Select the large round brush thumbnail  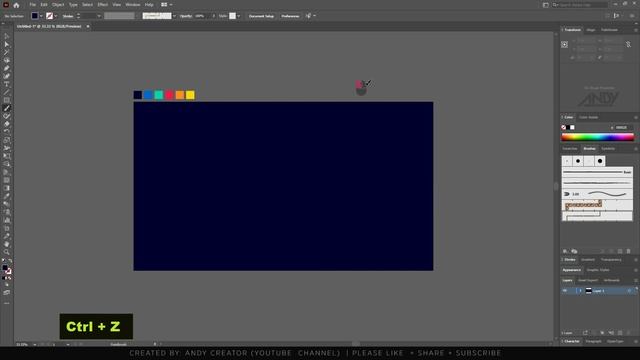600,161
